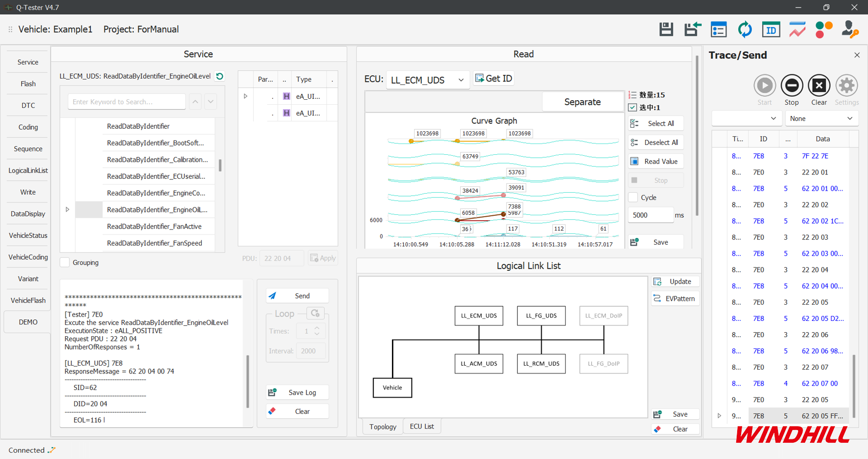Click the service list vertical scrollbar
The image size is (868, 459).
pos(220,165)
